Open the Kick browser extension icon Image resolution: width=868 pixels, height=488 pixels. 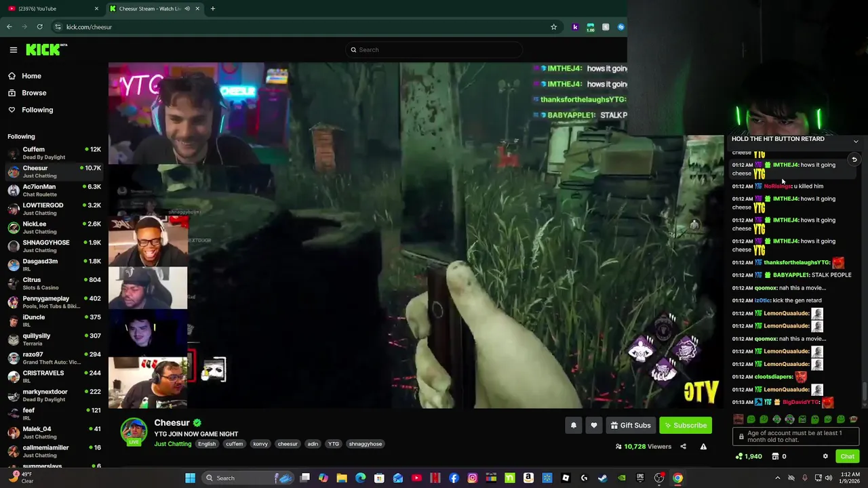point(575,27)
